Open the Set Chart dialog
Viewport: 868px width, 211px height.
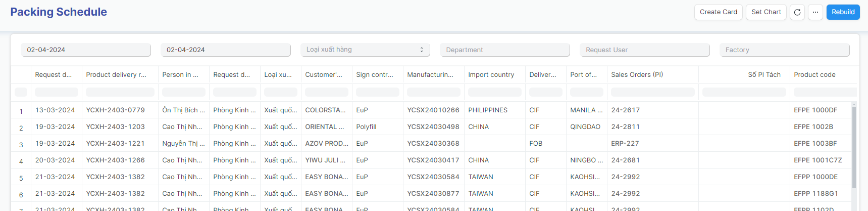tap(766, 12)
